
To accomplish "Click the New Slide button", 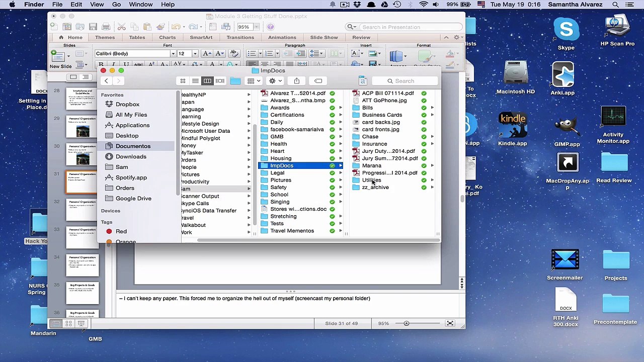I will point(60,60).
